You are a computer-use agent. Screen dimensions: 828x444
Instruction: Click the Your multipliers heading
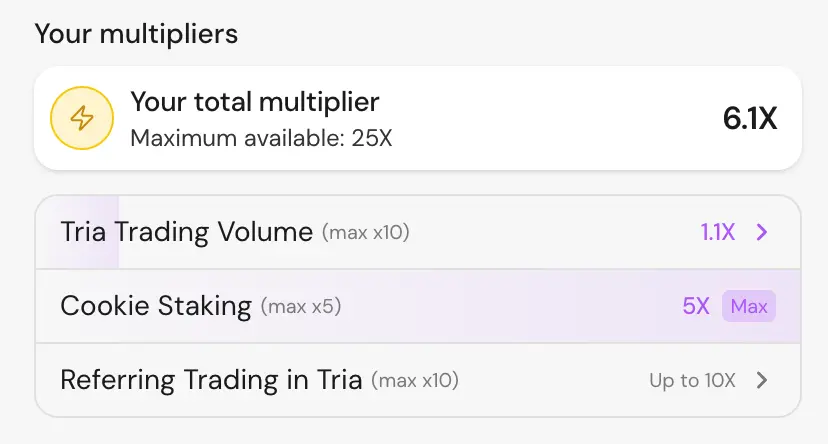coord(136,33)
